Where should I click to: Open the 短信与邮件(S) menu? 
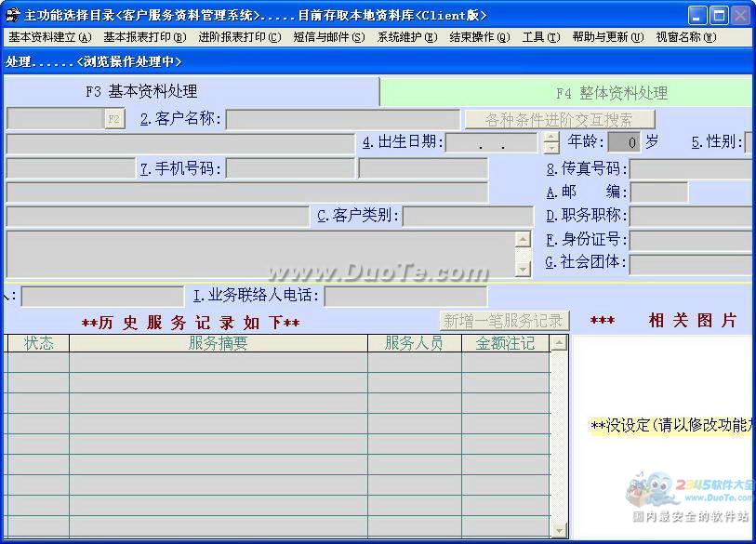(x=329, y=37)
